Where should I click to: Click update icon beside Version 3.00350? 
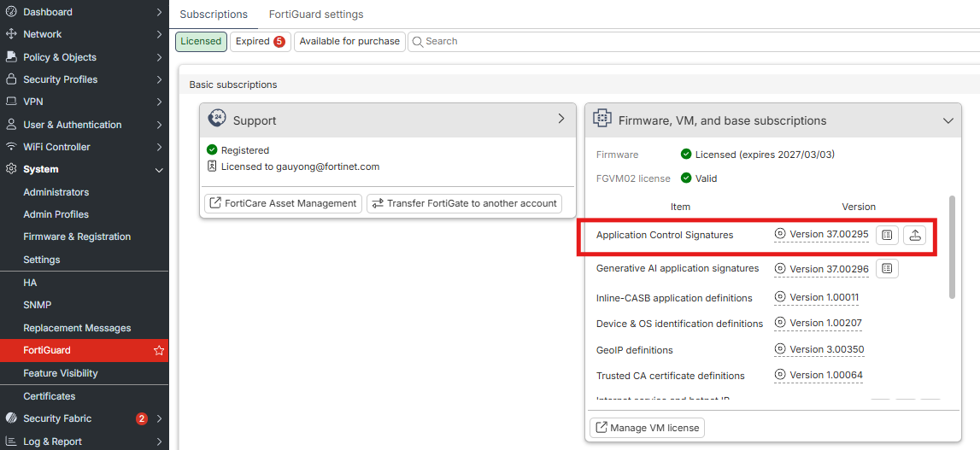(x=780, y=348)
